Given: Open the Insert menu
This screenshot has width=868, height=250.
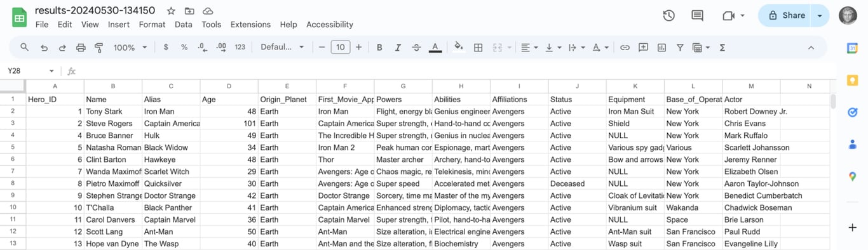Looking at the screenshot, I should pyautogui.click(x=119, y=24).
